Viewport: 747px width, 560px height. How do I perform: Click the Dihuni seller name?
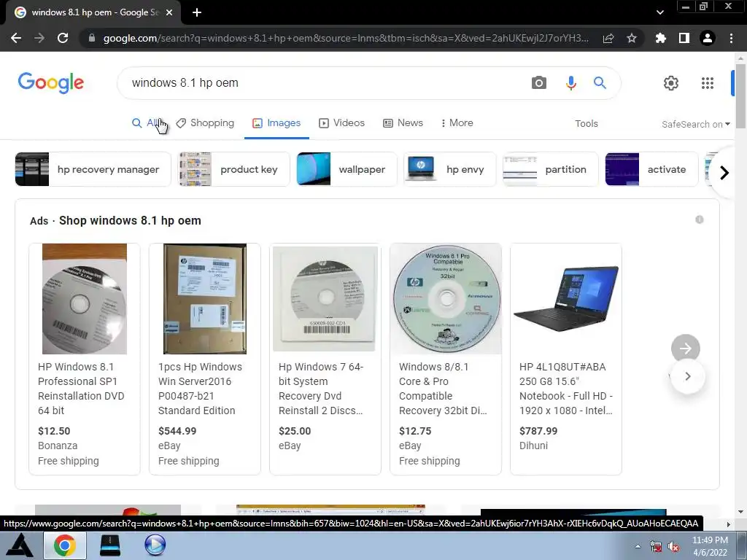coord(533,446)
